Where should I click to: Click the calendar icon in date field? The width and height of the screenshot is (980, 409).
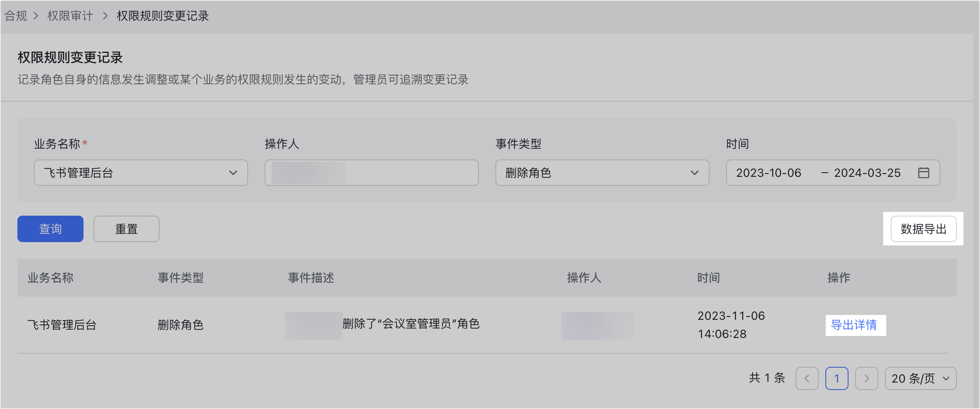coord(923,173)
